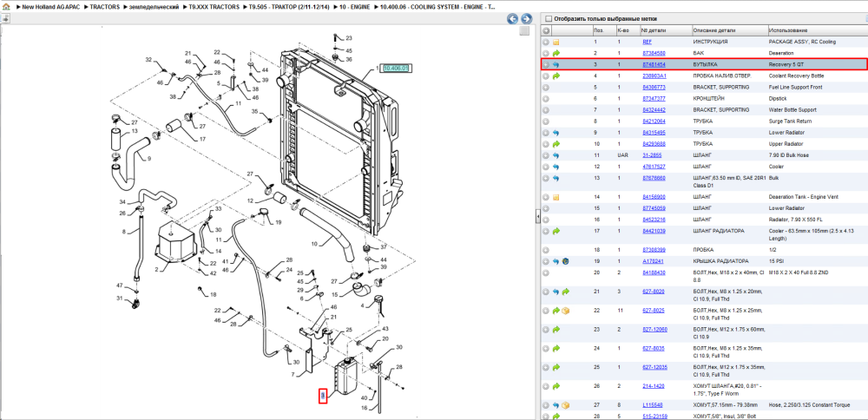
Task: Sort by the 'К-во' column header
Action: [628, 30]
